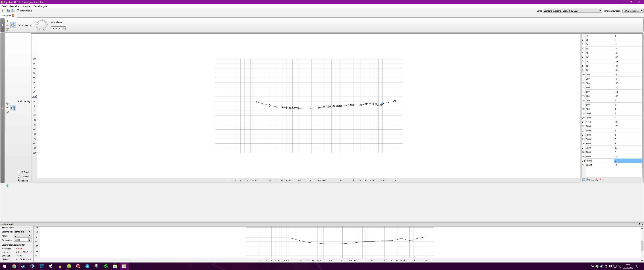Select the 15-Band radio option
The image size is (644, 270).
(x=19, y=172)
